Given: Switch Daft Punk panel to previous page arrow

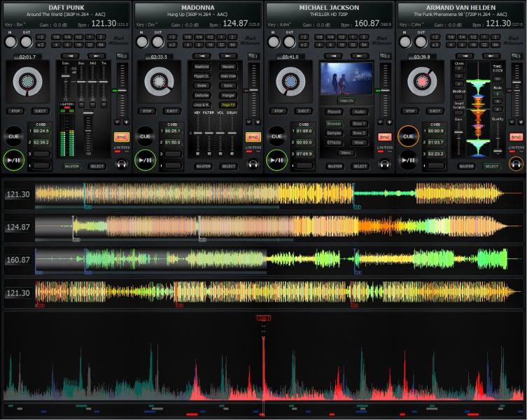Looking at the screenshot, I should click(71, 56).
